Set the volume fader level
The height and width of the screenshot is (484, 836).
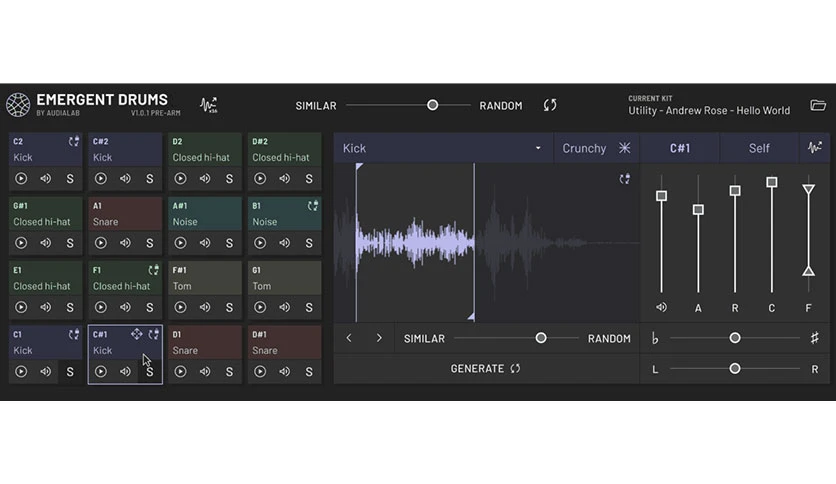pos(661,196)
